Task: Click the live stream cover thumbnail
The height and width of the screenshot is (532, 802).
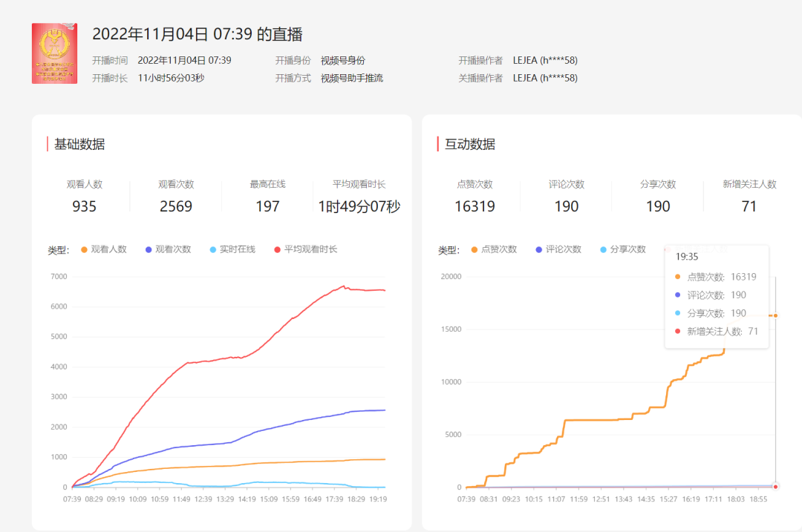Action: pos(55,55)
